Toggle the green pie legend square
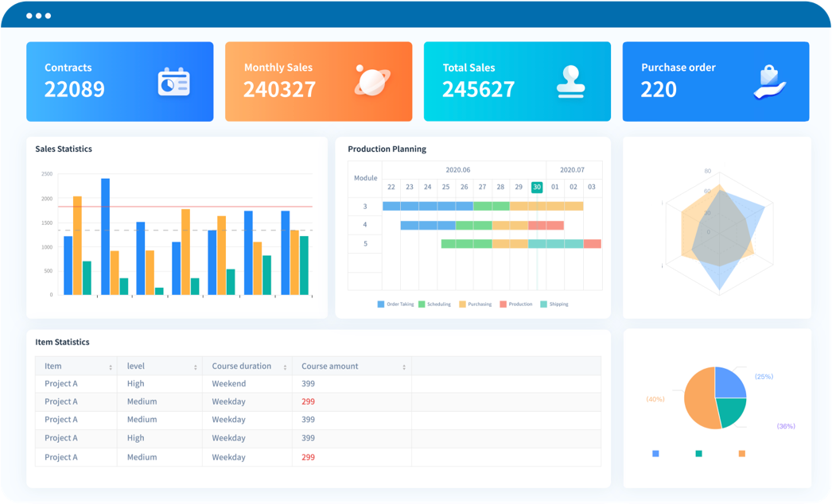 pyautogui.click(x=698, y=452)
